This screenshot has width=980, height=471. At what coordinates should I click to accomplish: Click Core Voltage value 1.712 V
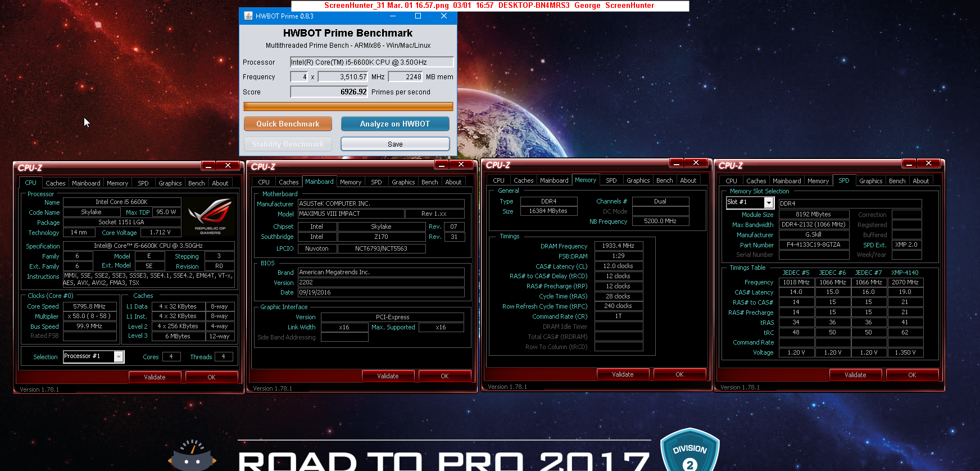[161, 232]
